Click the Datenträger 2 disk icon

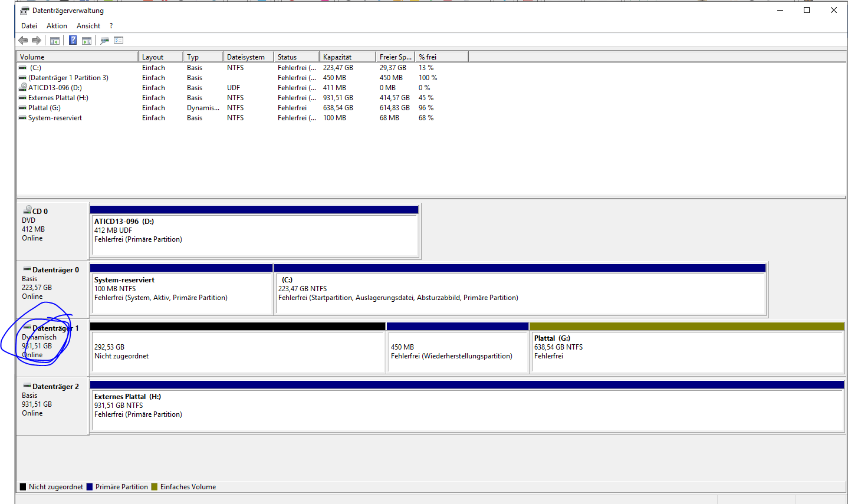pyautogui.click(x=27, y=386)
